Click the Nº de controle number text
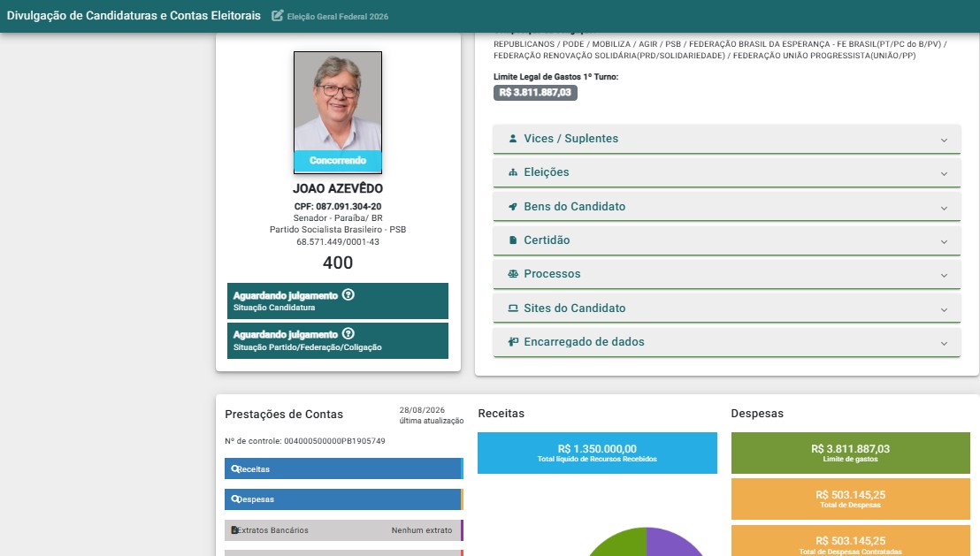980x556 pixels. (x=305, y=441)
